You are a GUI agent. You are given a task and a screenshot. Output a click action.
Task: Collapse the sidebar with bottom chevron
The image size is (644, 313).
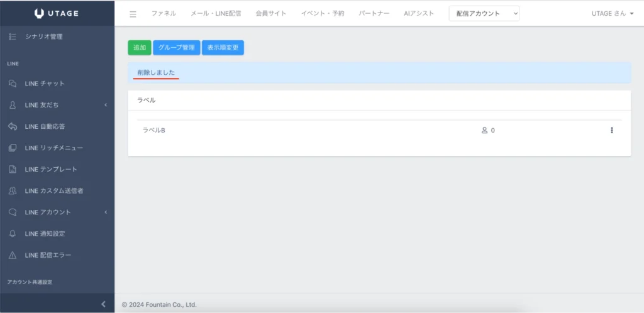pos(103,304)
